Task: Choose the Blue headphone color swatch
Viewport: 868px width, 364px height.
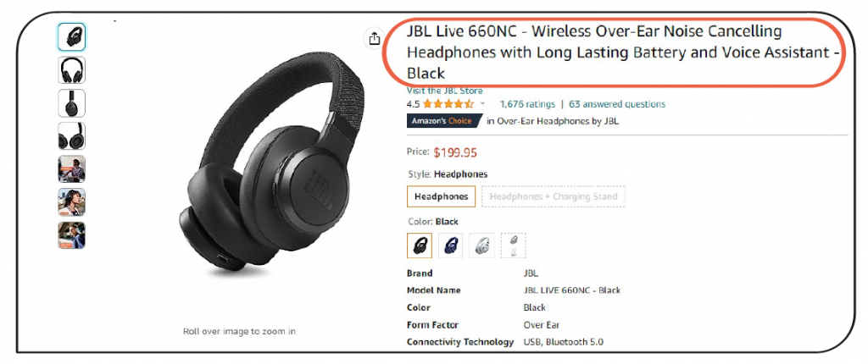Action: tap(451, 245)
